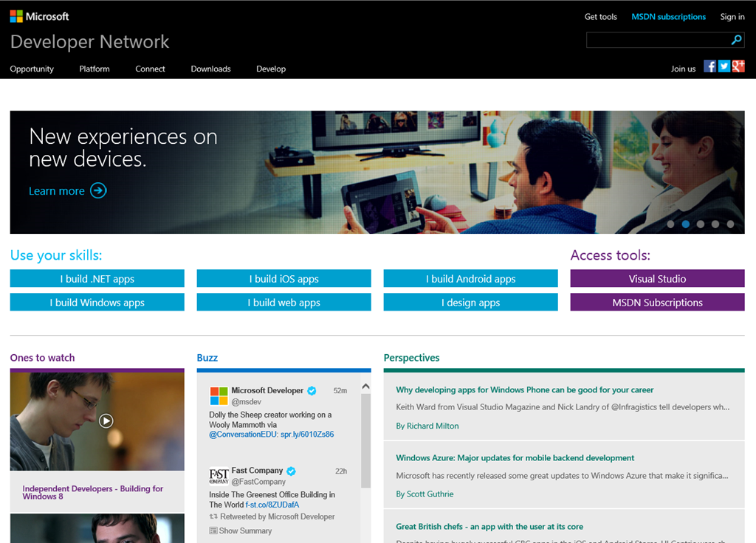Click the 22h tweet timestamp
The height and width of the screenshot is (543, 756).
click(x=341, y=471)
